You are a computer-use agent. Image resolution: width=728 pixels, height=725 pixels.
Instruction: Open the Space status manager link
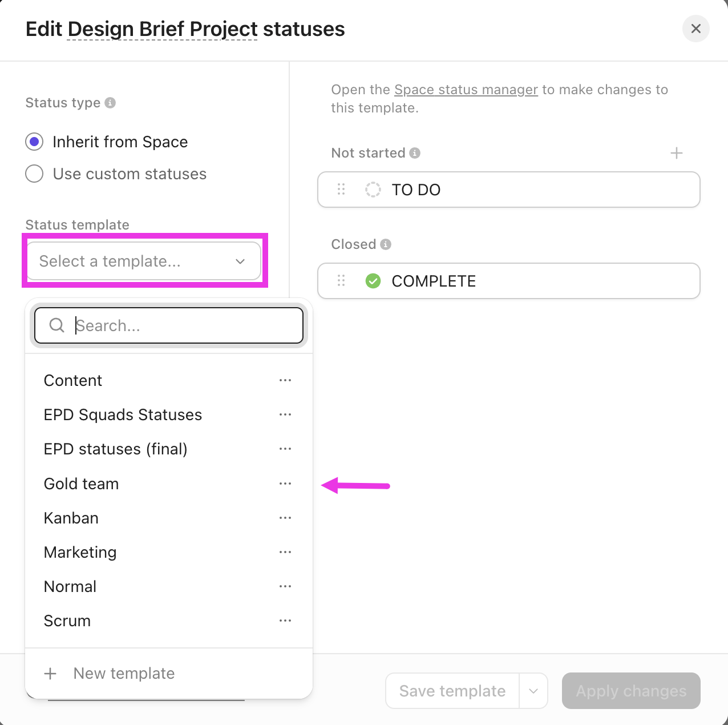coord(466,90)
